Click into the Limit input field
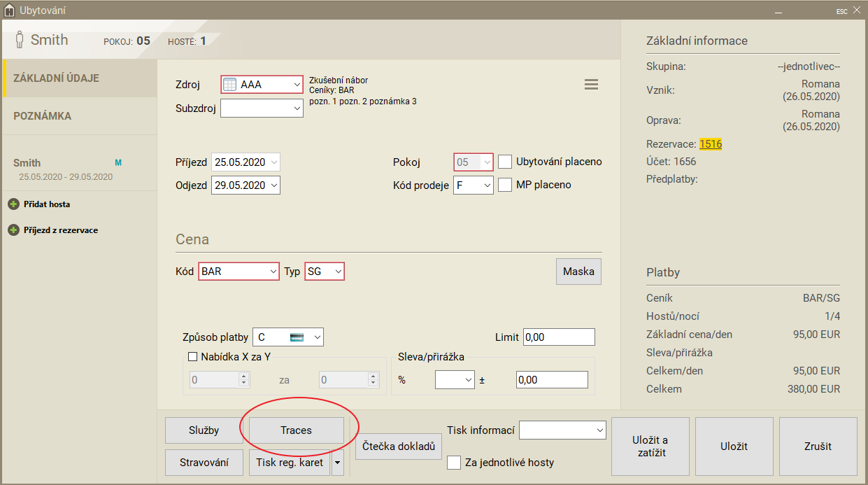The height and width of the screenshot is (485, 868). tap(559, 337)
